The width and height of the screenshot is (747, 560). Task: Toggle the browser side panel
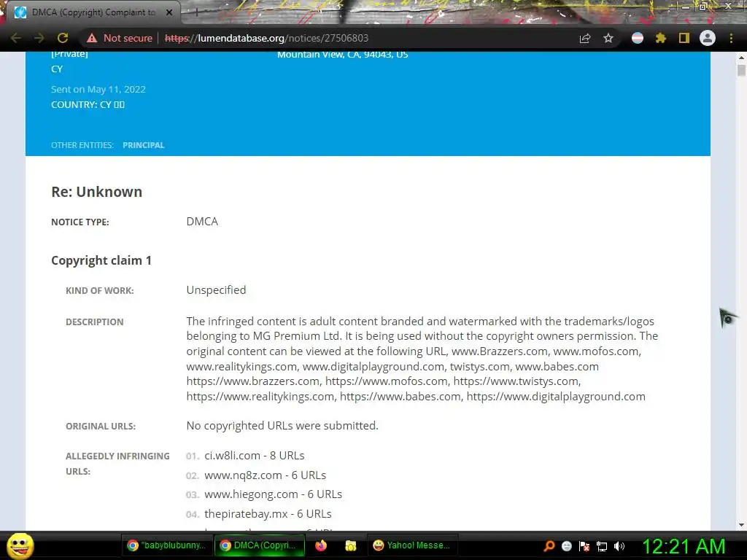coord(684,38)
